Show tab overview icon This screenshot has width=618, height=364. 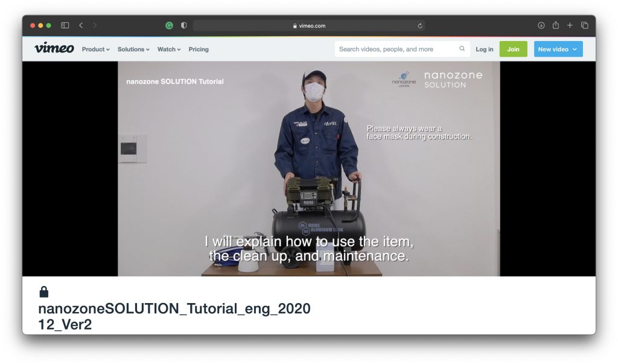(584, 25)
